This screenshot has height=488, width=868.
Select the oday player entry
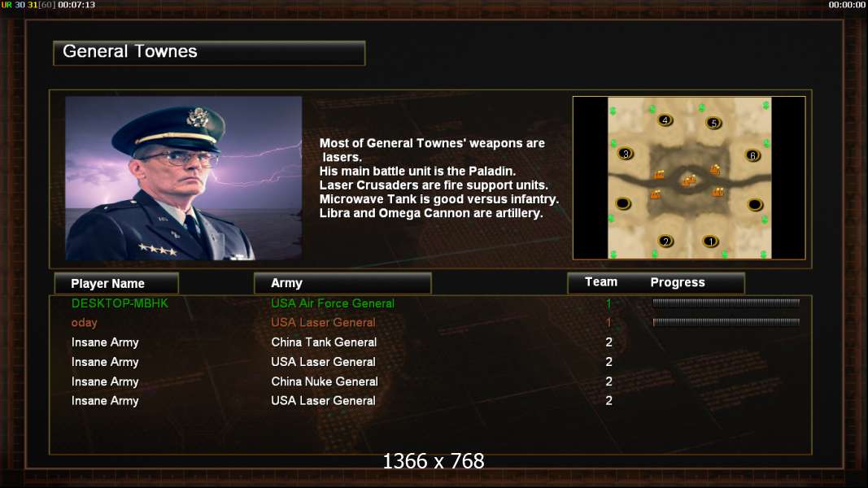(x=84, y=323)
